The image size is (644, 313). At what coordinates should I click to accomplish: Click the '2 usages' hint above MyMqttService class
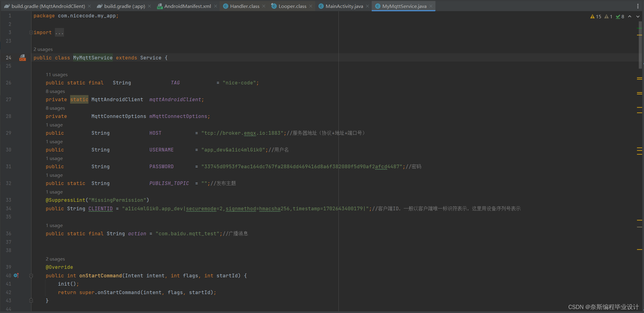43,49
